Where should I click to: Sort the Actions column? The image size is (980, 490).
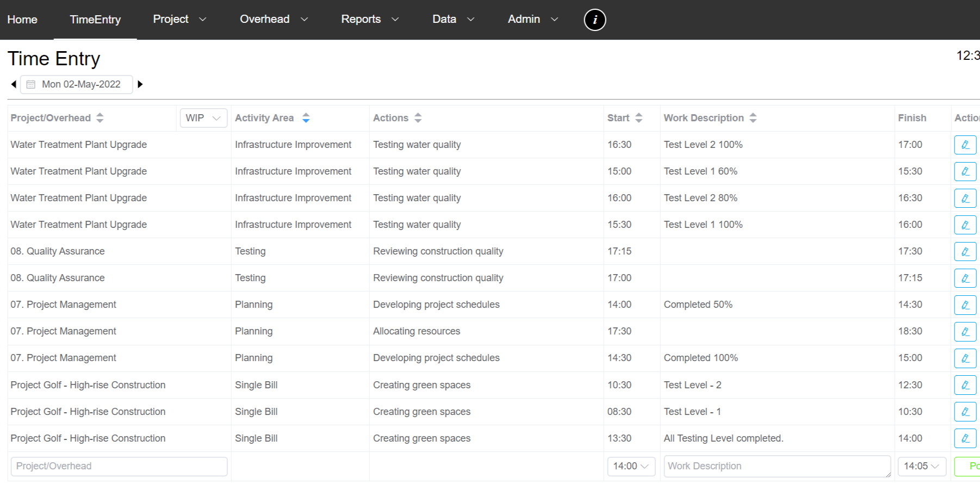418,118
